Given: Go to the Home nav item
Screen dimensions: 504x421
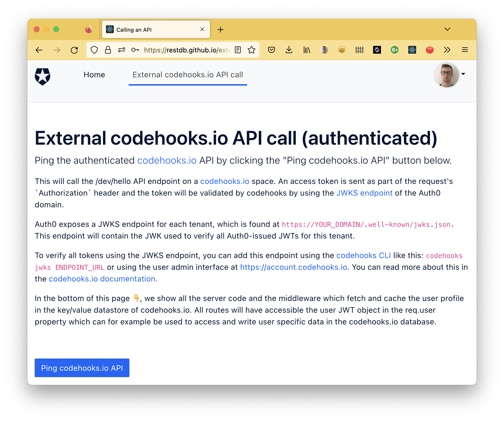Looking at the screenshot, I should click(94, 75).
